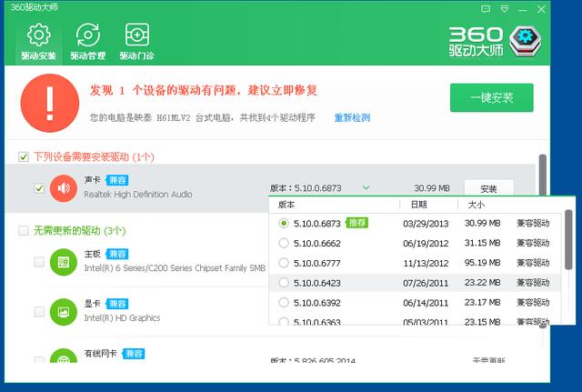
Task: Click the green wired network card icon
Action: [64, 356]
